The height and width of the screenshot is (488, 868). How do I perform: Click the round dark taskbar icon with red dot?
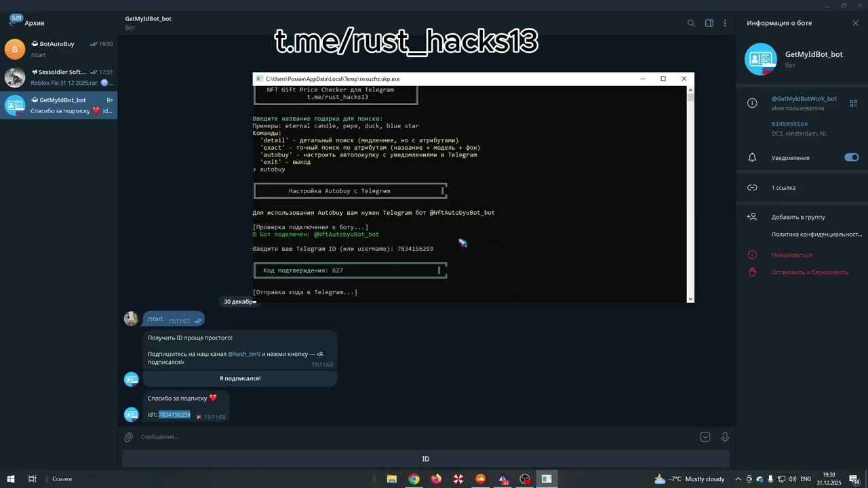525,479
